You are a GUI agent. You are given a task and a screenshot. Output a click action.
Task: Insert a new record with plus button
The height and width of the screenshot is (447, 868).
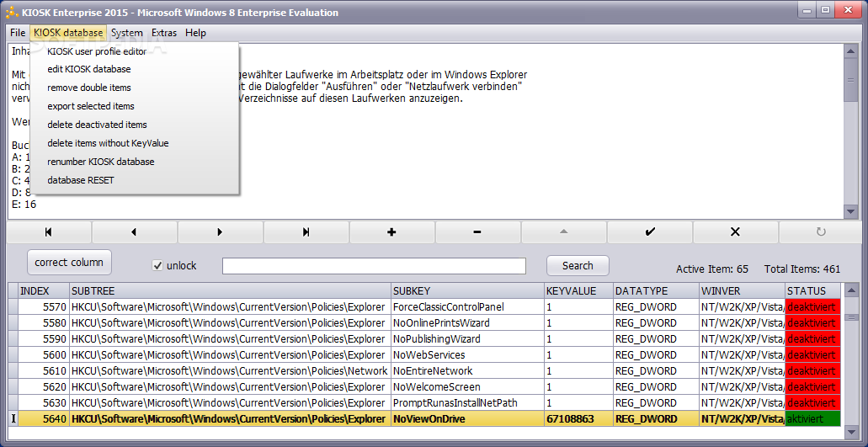(392, 232)
